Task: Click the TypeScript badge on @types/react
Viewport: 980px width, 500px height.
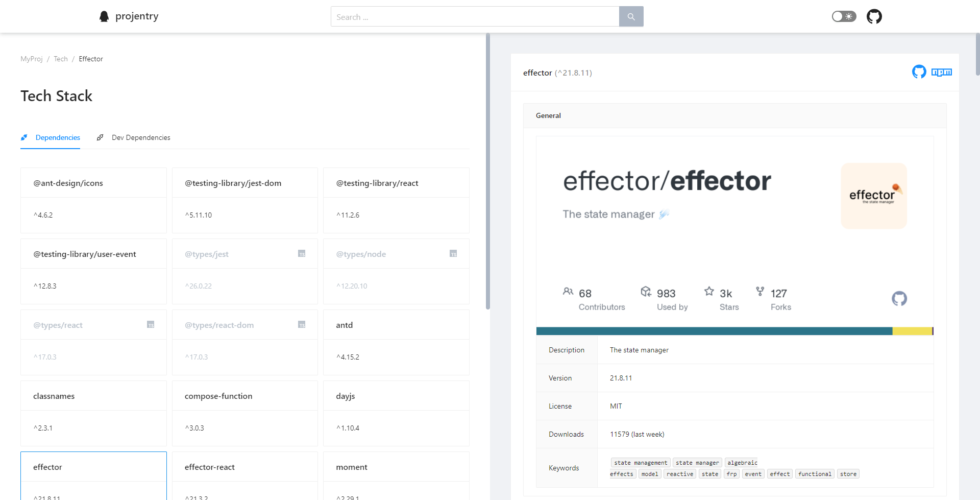Action: point(151,325)
